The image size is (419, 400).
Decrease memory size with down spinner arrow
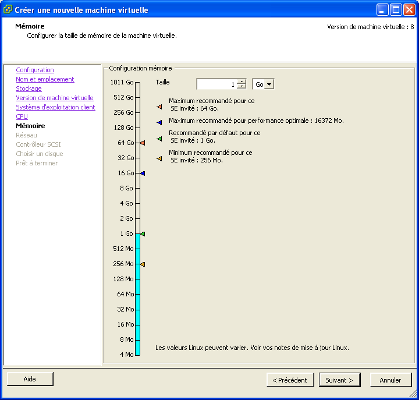[242, 87]
